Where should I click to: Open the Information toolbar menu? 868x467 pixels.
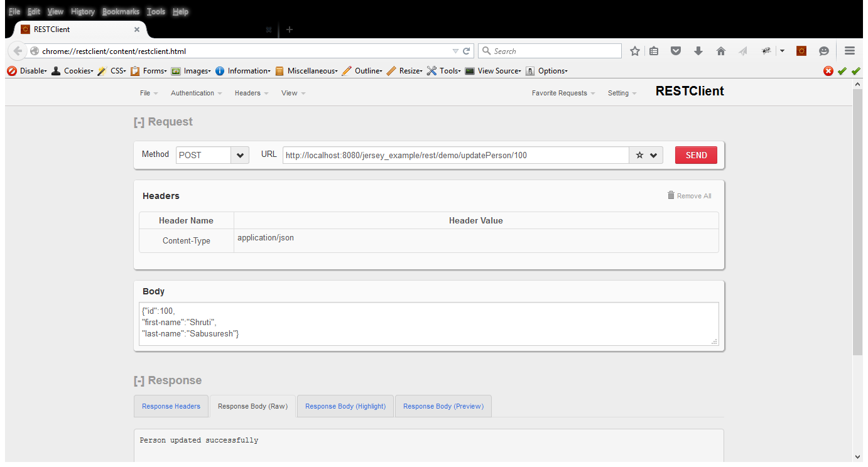point(243,71)
